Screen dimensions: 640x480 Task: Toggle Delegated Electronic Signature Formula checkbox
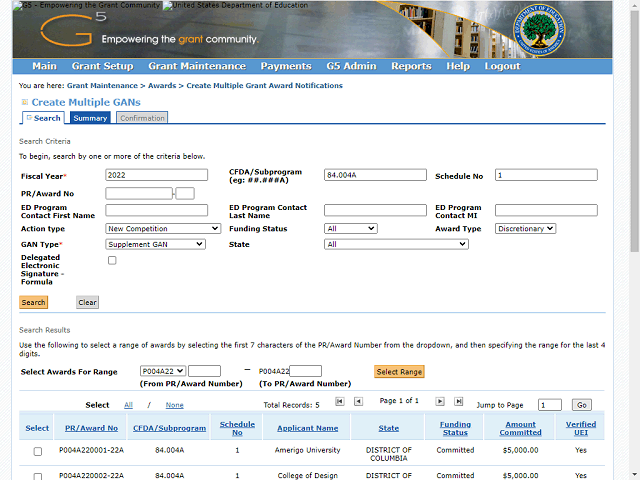tap(112, 260)
